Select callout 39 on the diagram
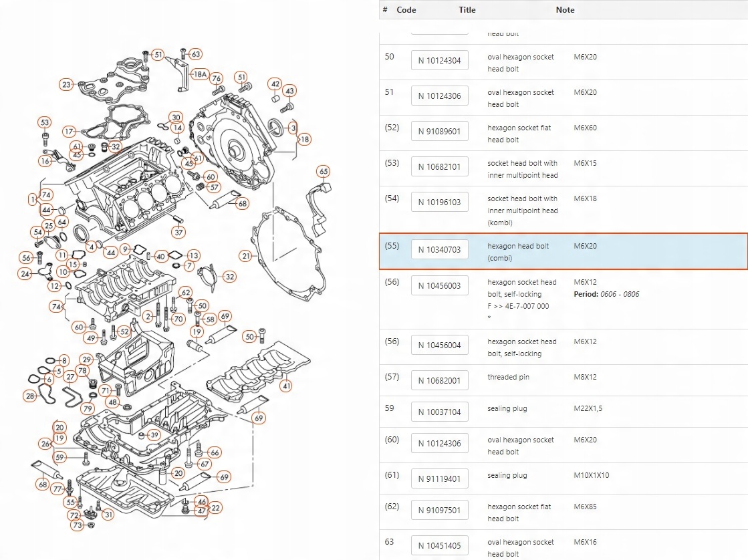Screen dimensions: 748x560 154,434
